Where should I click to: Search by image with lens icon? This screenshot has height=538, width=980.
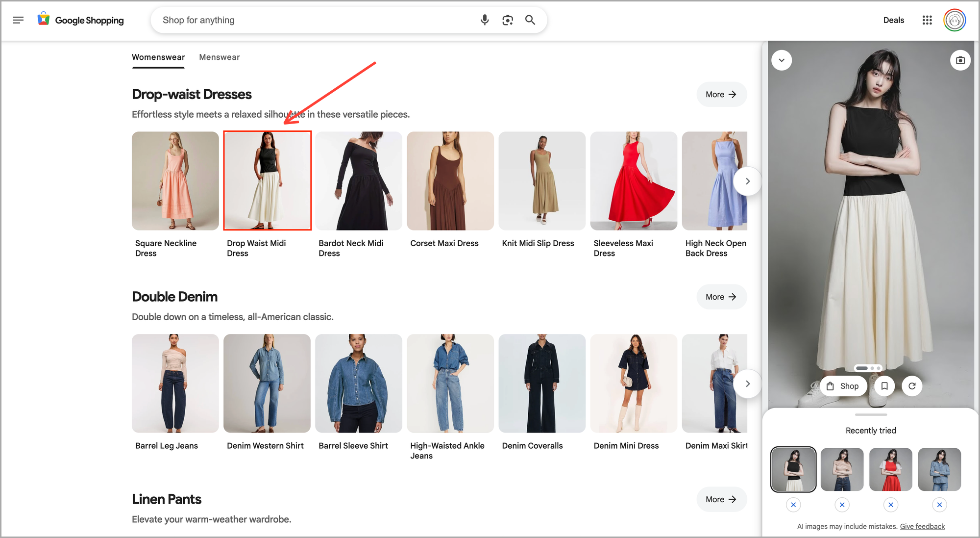508,20
